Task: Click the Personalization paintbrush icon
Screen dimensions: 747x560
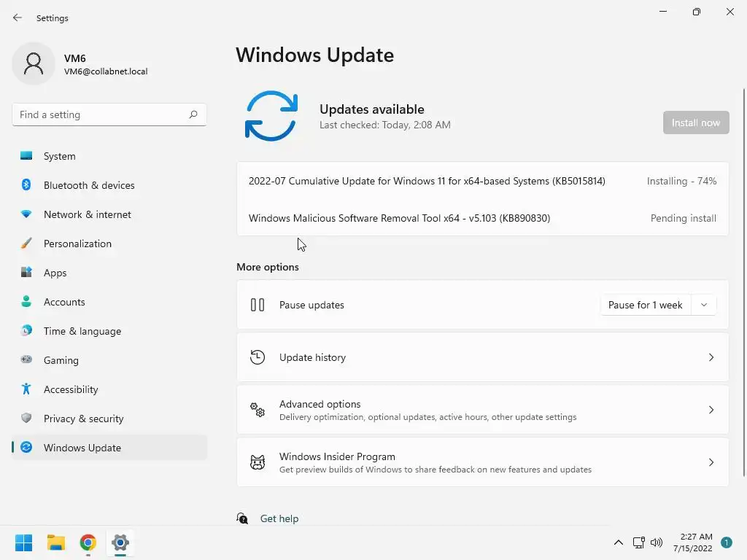Action: coord(26,244)
